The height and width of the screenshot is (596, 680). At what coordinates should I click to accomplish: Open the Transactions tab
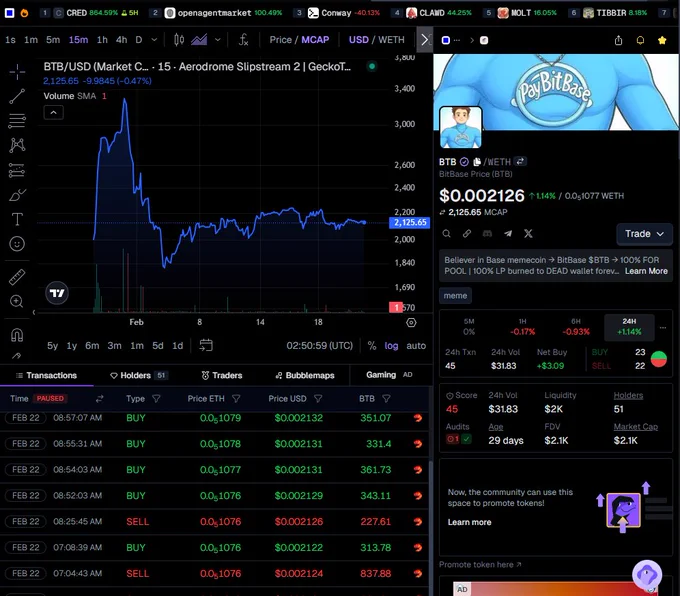tap(46, 376)
